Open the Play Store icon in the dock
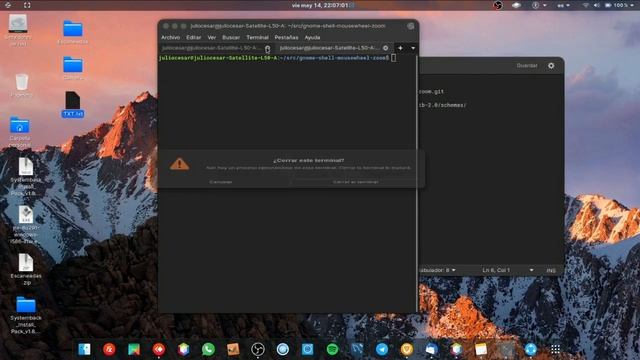Screen dimensions: 640x360 click(134, 349)
